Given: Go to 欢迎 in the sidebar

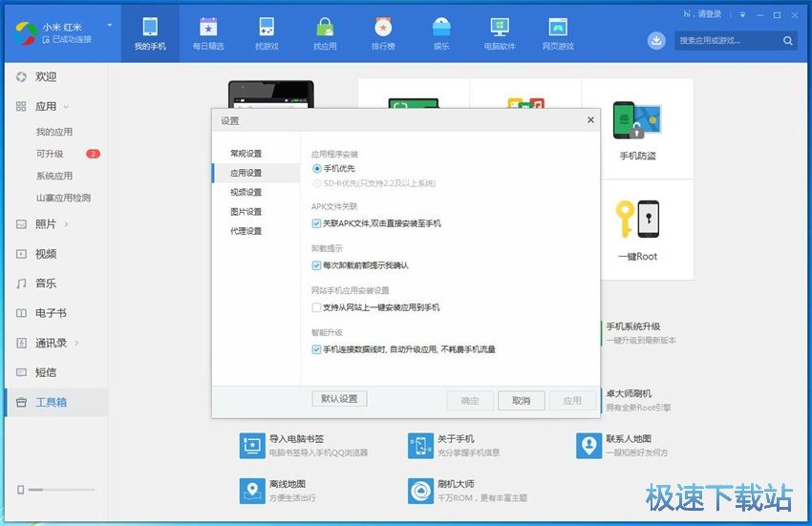Looking at the screenshot, I should tap(46, 76).
